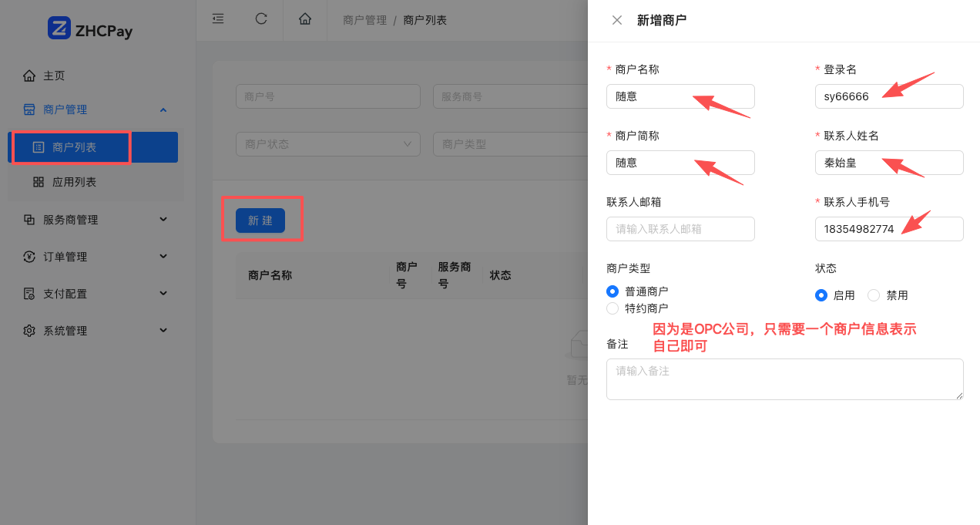
Task: Click the icon beside 服务商管理
Action: click(x=29, y=220)
